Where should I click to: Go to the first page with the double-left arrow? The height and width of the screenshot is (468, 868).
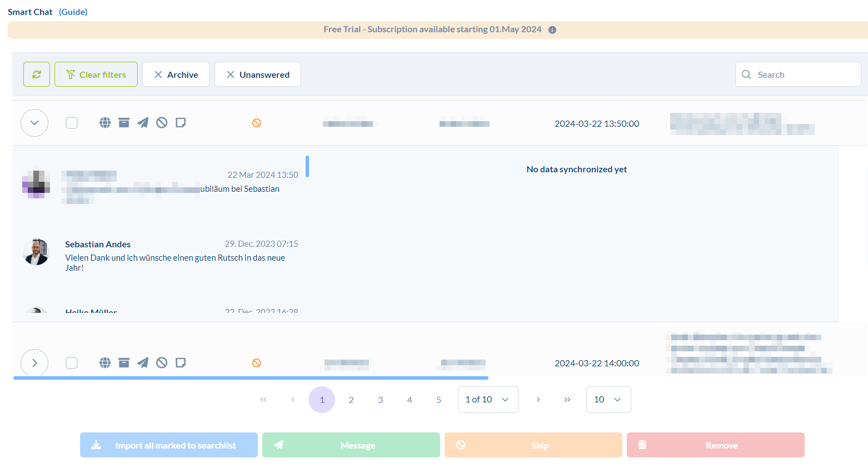coord(263,400)
